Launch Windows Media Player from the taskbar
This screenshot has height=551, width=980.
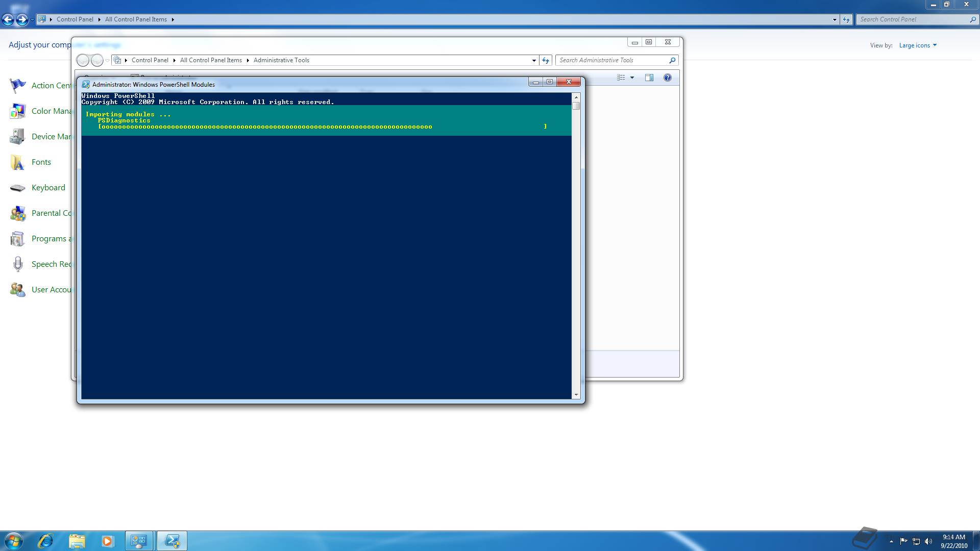click(x=107, y=541)
